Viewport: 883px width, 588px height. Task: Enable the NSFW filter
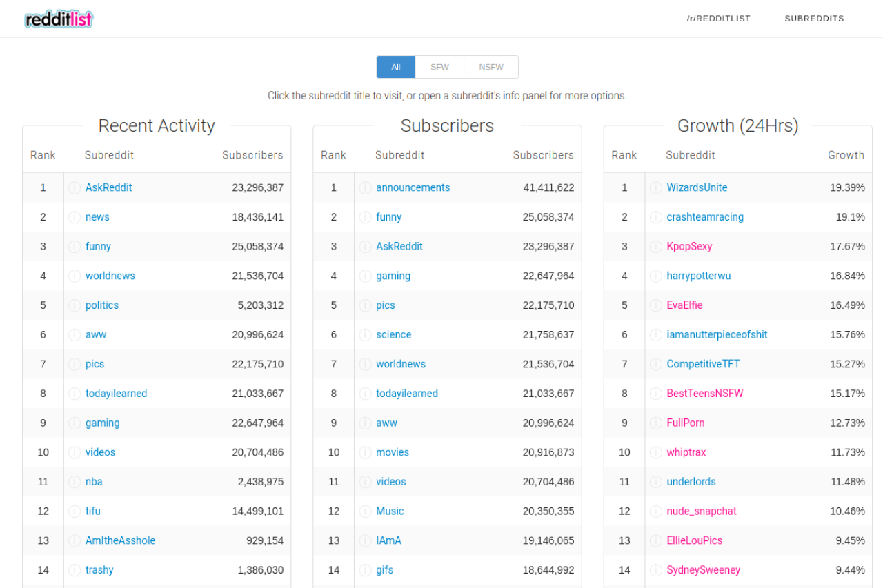coord(490,66)
